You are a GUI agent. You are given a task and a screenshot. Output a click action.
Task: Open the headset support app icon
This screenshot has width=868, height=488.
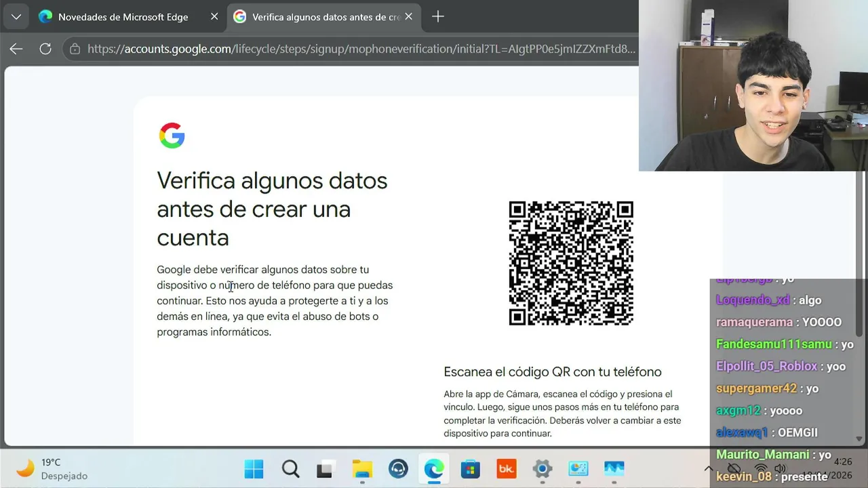coord(398,469)
